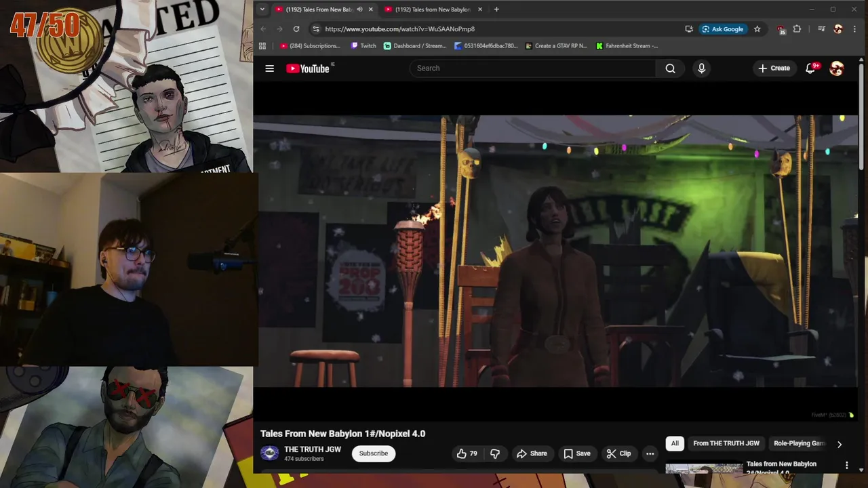
Task: Focus the YouTube search field
Action: (x=532, y=68)
